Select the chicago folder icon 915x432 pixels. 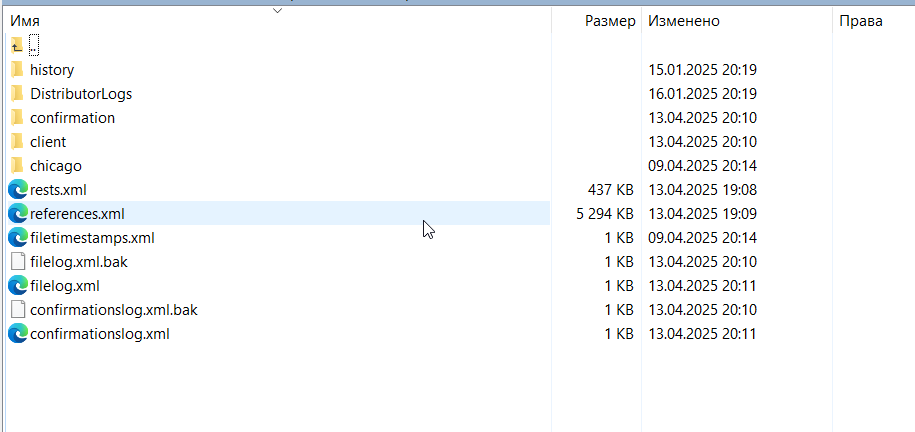(18, 166)
